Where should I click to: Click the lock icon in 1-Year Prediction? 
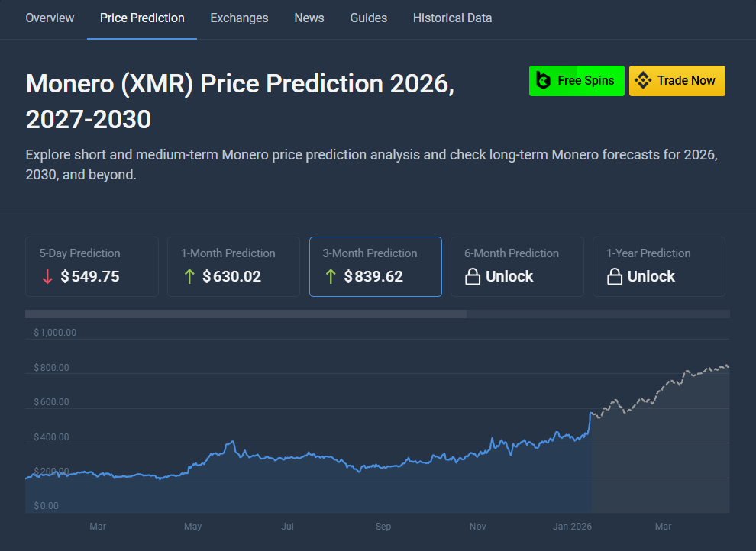pyautogui.click(x=615, y=277)
